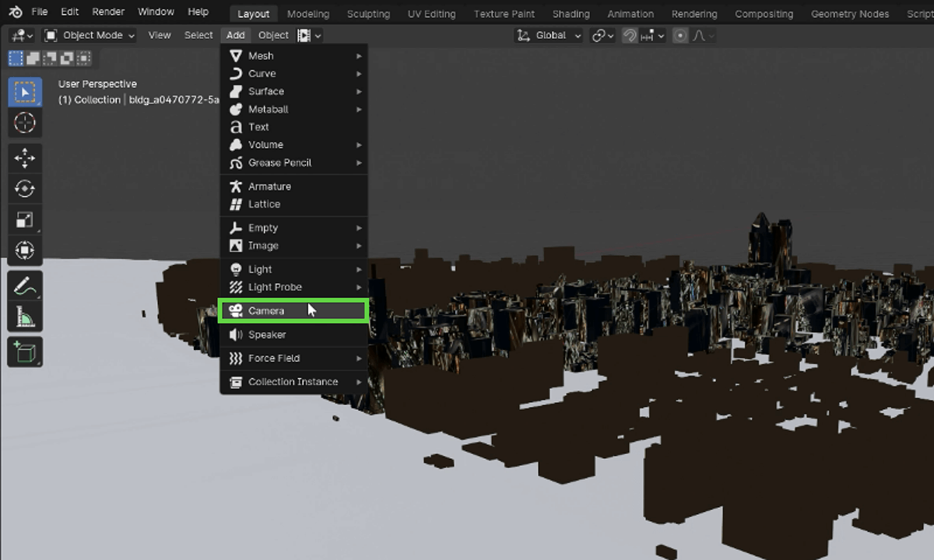Image resolution: width=934 pixels, height=560 pixels.
Task: Switch to the Shading workspace tab
Action: click(572, 14)
